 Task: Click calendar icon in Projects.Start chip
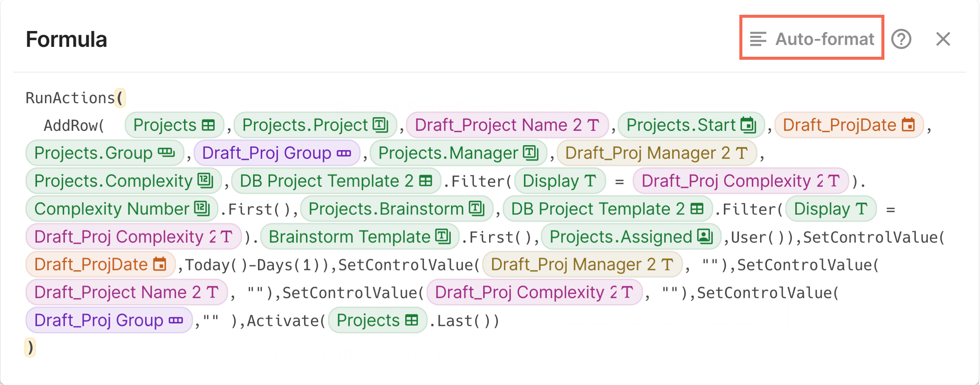(748, 125)
